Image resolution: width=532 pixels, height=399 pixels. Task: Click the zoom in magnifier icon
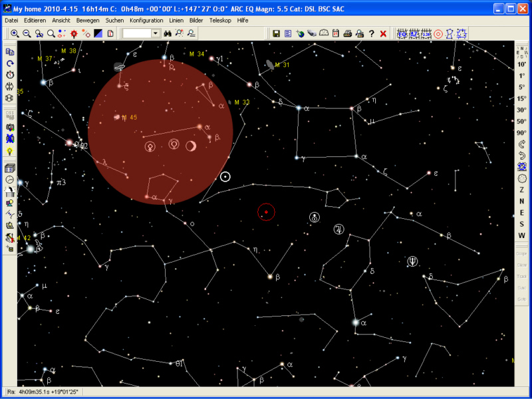click(15, 33)
